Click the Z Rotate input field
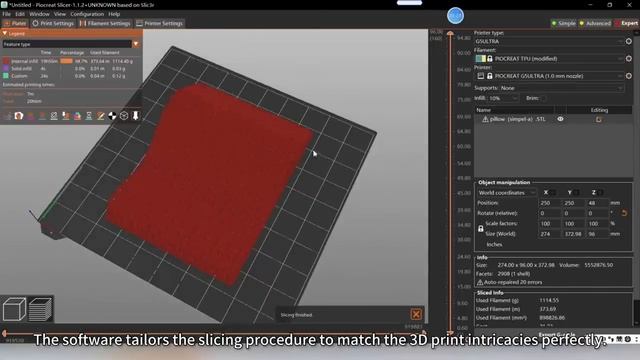Image resolution: width=640 pixels, height=360 pixels. [598, 213]
